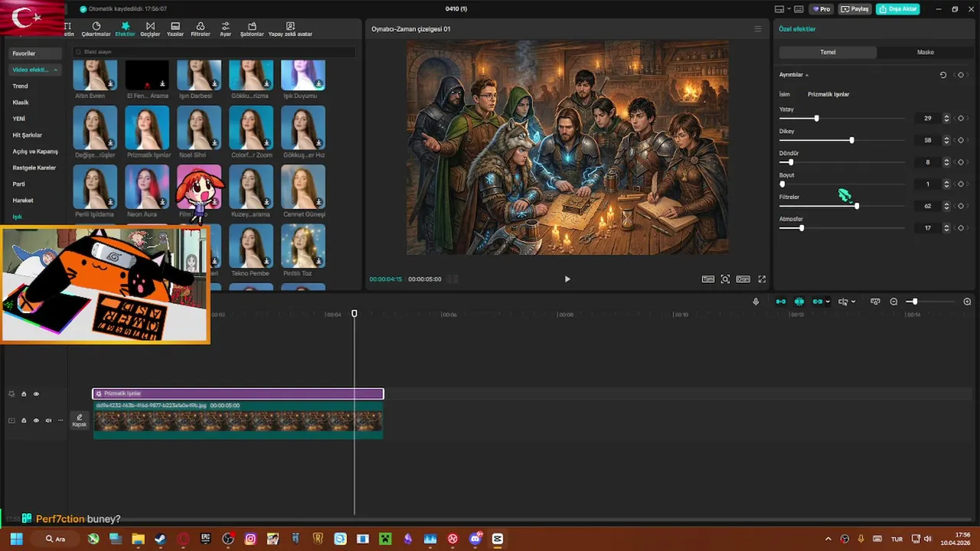The width and height of the screenshot is (980, 551).
Task: Lock the effect track
Action: [24, 394]
